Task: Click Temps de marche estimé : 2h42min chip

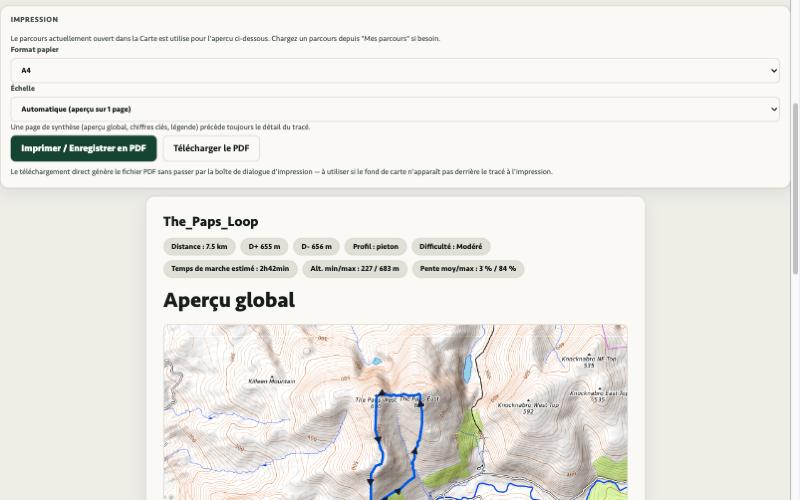Action: (x=230, y=268)
